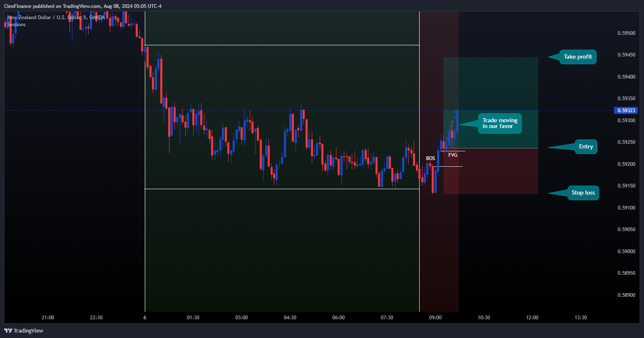Click the 04:30 time axis label
Image resolution: width=644 pixels, height=338 pixels.
[290, 318]
